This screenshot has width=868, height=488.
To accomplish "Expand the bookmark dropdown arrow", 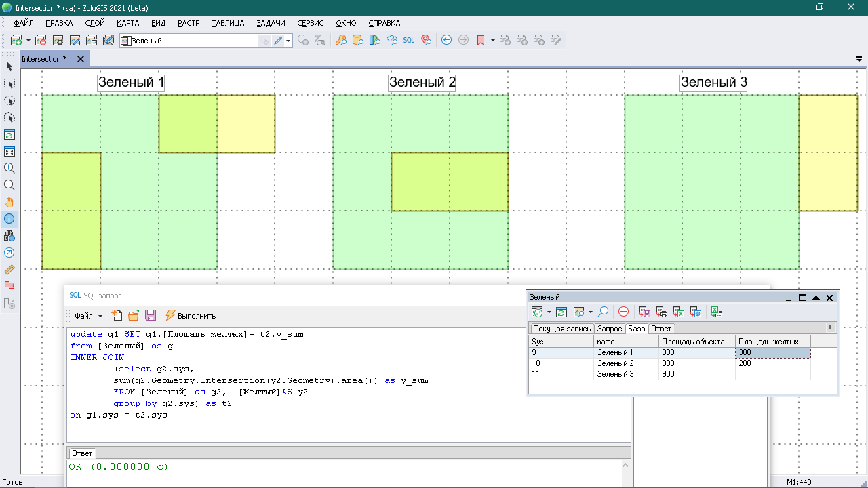I will click(x=493, y=41).
